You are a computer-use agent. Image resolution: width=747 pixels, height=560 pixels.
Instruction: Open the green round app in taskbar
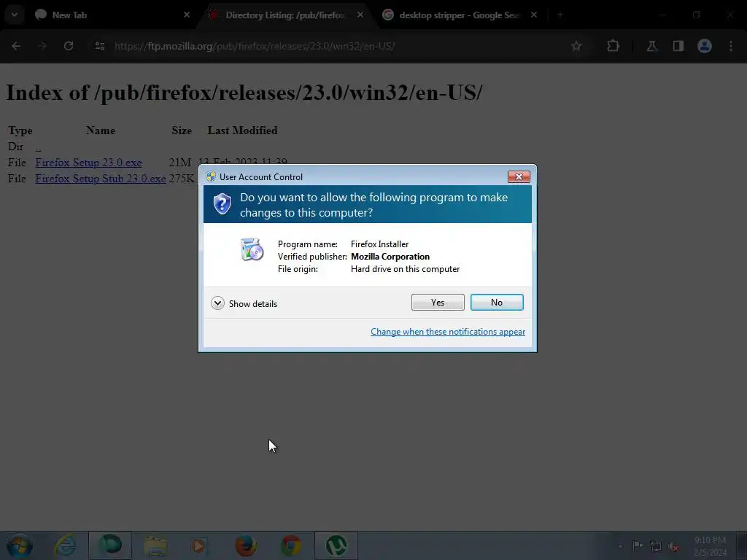(110, 545)
